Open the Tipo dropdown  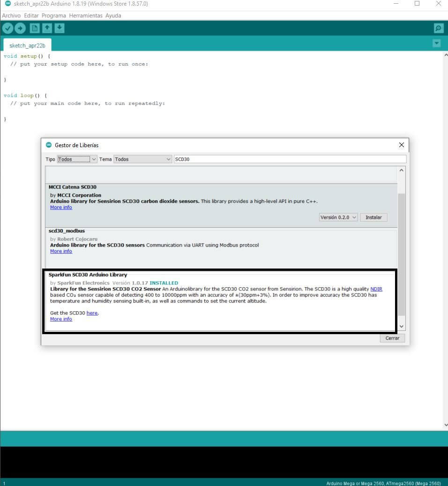(x=77, y=159)
